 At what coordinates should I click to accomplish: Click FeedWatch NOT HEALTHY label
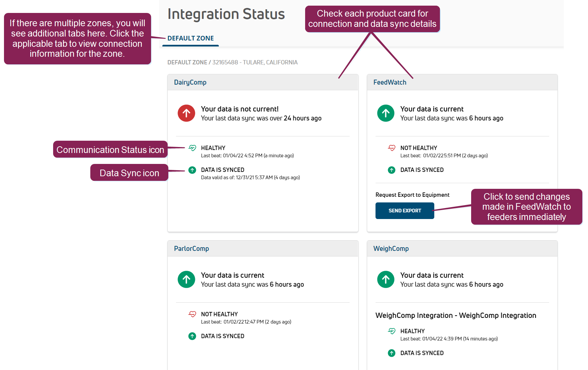[x=419, y=148]
